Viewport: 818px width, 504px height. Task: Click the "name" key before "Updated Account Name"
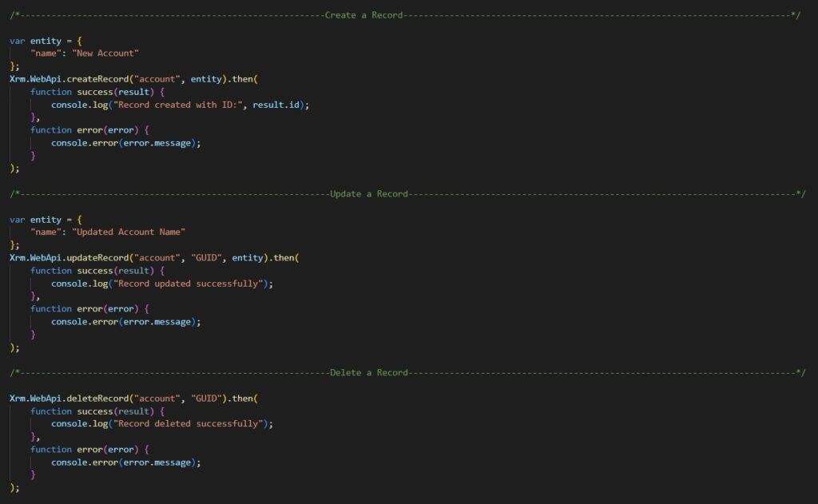(x=46, y=232)
